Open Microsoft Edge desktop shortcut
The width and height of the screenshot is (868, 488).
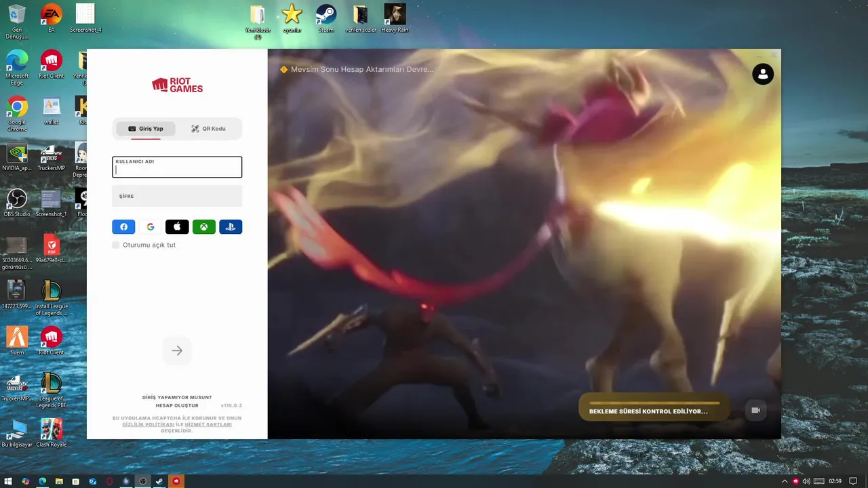click(x=17, y=68)
